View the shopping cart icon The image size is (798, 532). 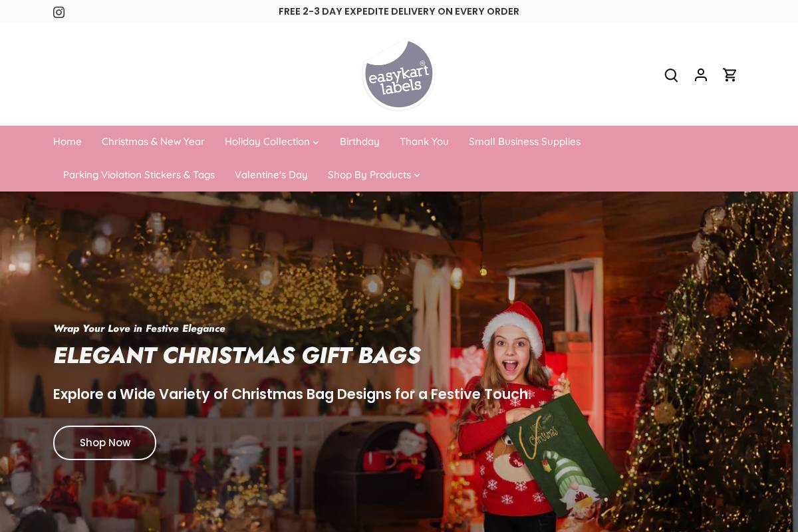(730, 75)
